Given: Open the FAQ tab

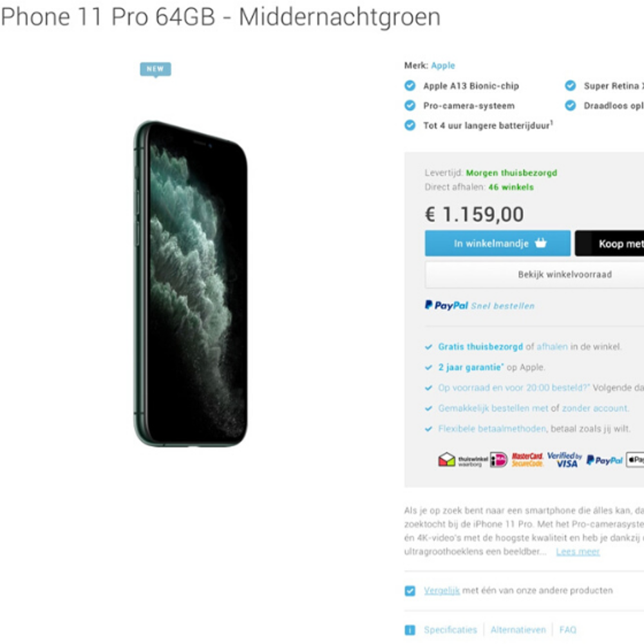Looking at the screenshot, I should point(568,630).
